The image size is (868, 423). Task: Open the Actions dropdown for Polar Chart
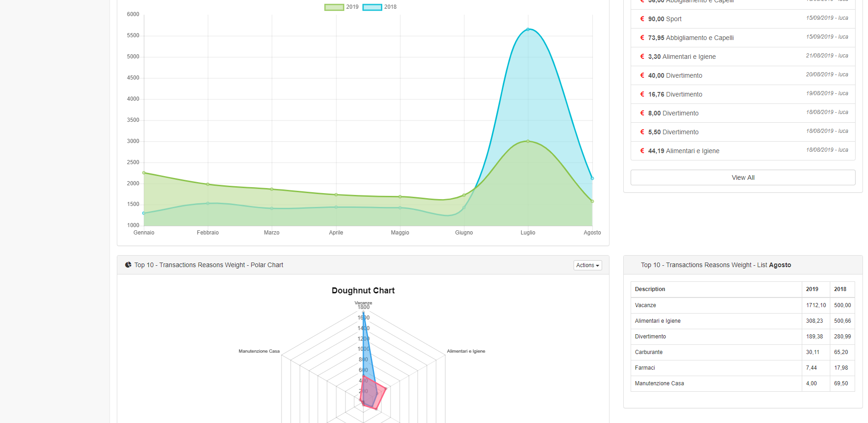point(588,265)
